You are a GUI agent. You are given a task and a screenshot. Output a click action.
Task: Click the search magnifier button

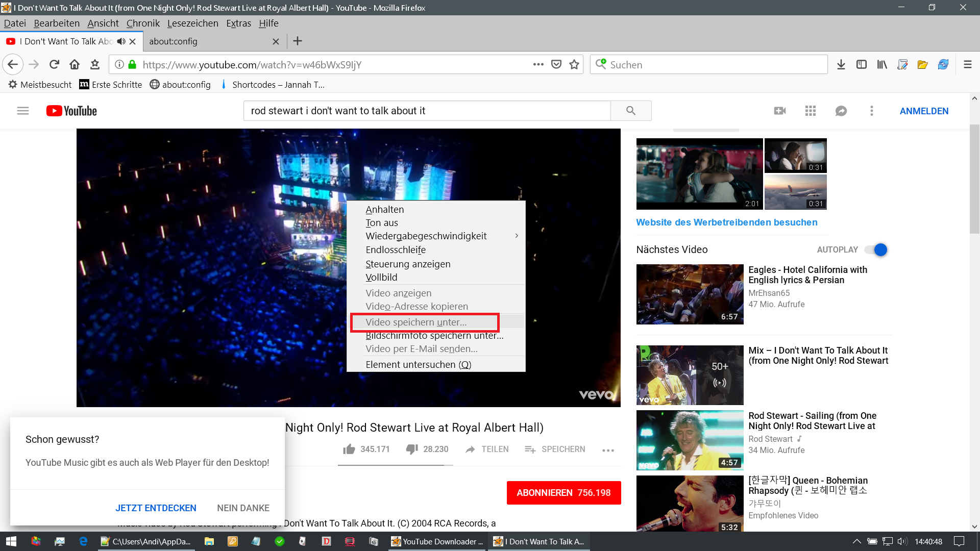click(x=631, y=111)
